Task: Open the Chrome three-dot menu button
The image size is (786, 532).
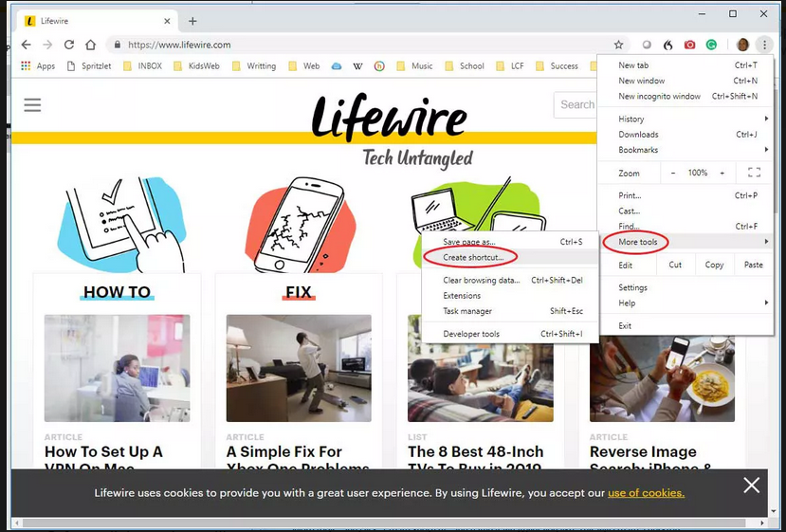Action: (764, 45)
